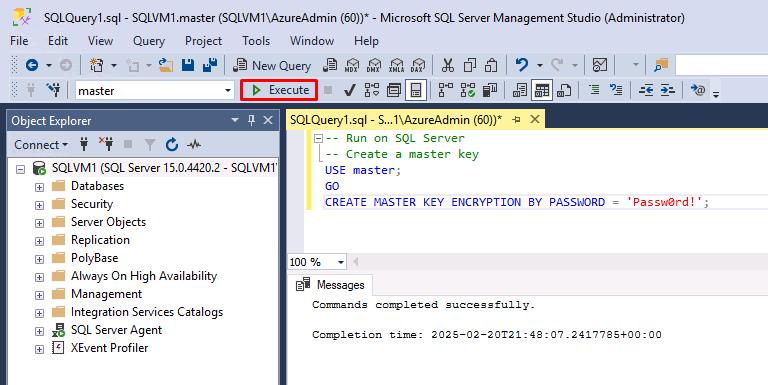
Task: Start an MDX query
Action: 352,65
